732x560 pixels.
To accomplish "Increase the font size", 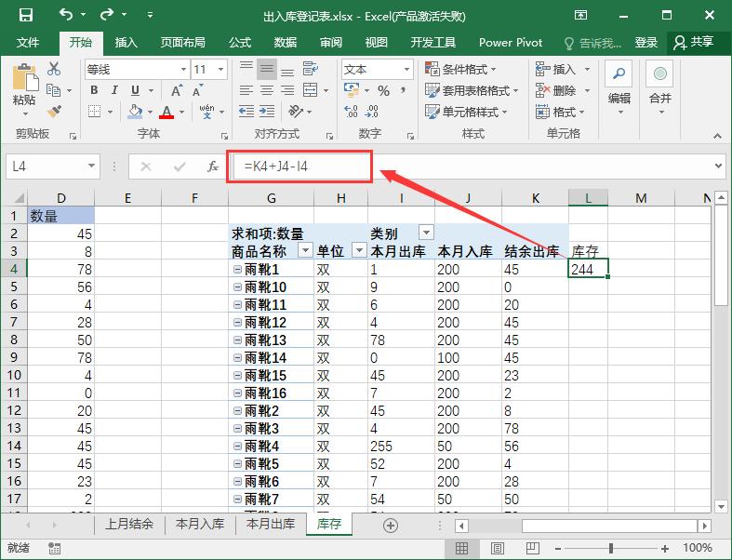I will tap(176, 90).
